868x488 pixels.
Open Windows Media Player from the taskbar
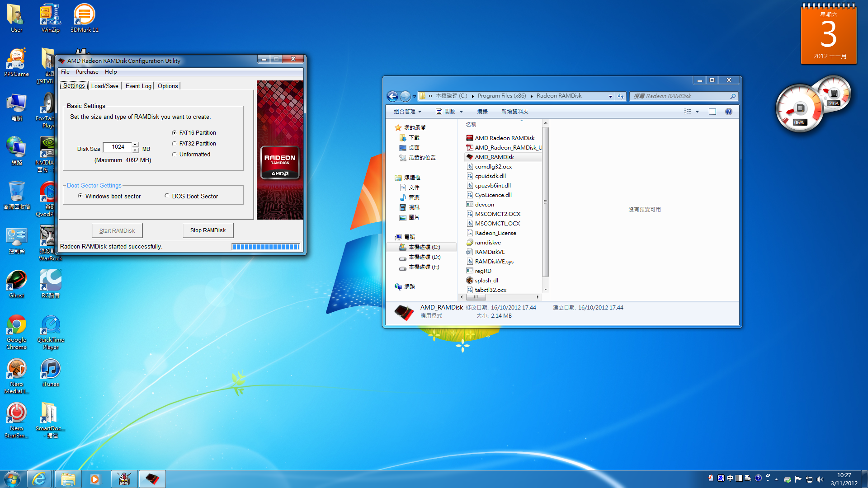pos(95,479)
